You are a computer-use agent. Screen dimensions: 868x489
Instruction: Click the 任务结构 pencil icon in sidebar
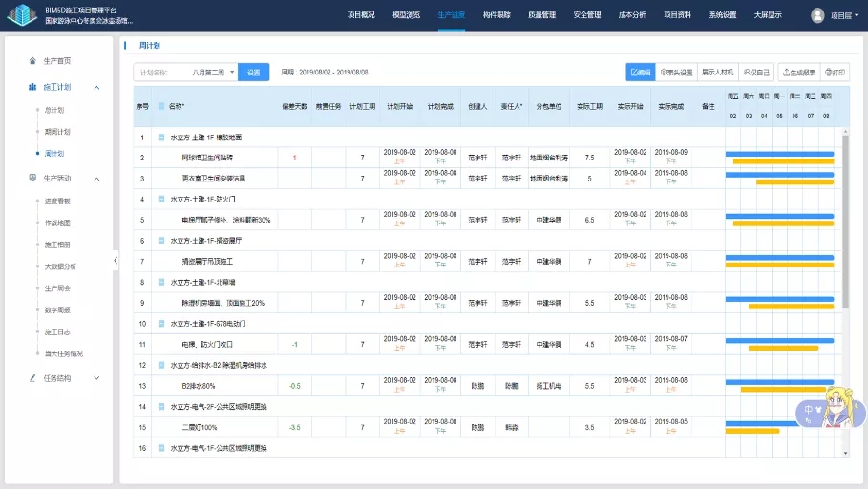coord(33,378)
